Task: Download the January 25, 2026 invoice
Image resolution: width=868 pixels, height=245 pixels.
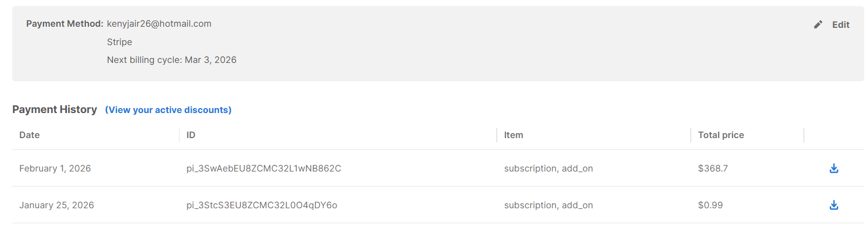Action: [833, 205]
